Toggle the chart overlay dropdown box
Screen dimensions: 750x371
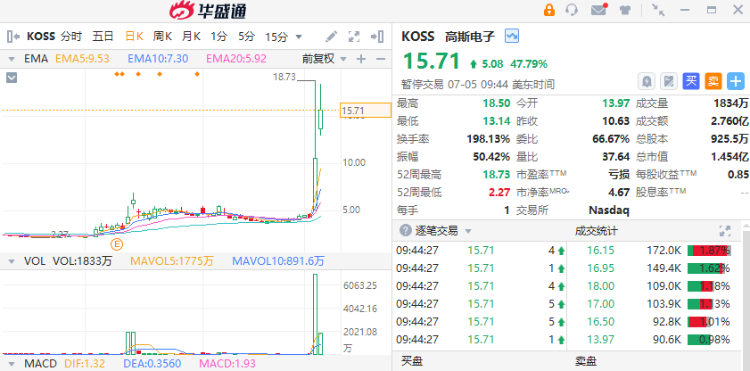11,77
